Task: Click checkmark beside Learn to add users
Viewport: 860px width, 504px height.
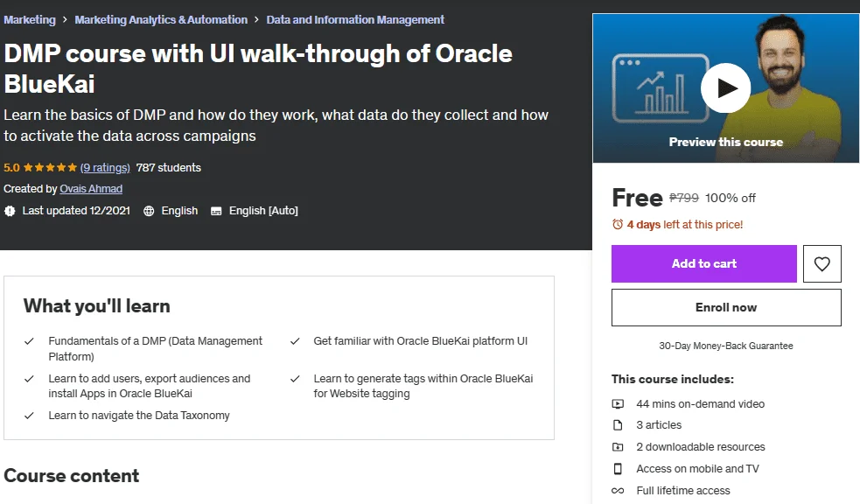Action: (29, 379)
